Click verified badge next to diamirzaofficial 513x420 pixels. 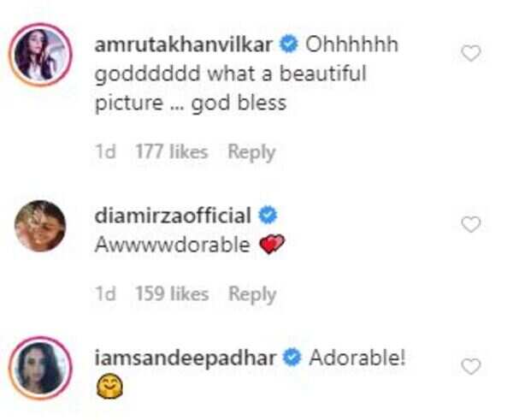pos(266,214)
